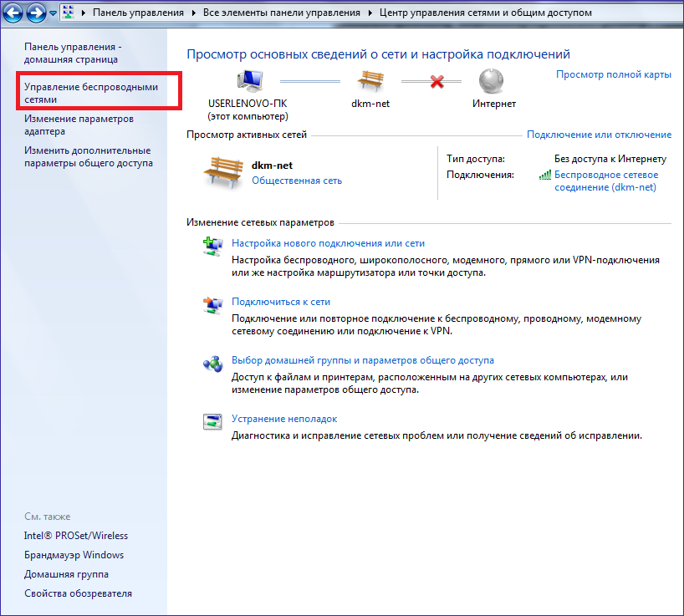Expand arrow after Все элементы панели управления

368,13
